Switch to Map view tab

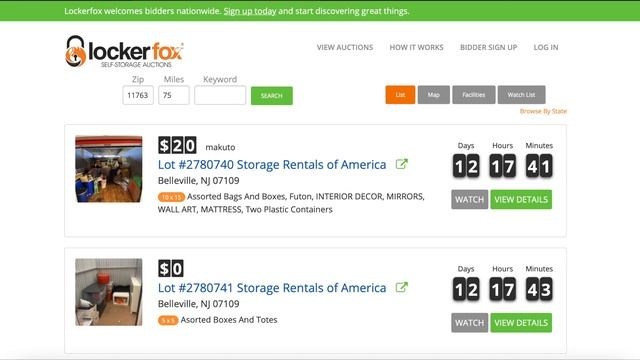[x=433, y=95]
